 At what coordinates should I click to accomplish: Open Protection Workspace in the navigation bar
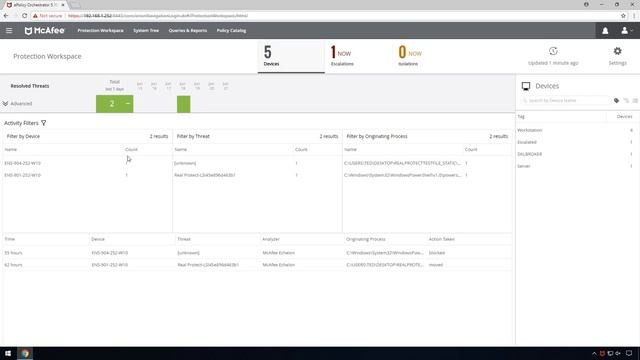(100, 31)
